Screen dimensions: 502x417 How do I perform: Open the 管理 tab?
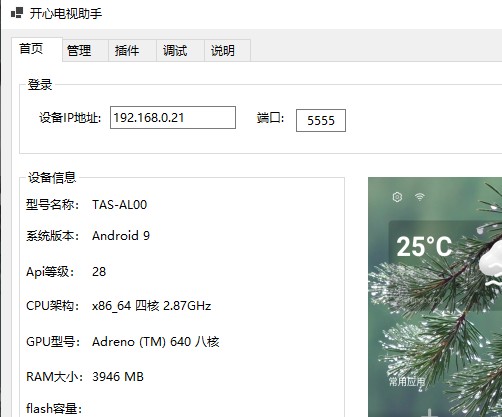pos(85,51)
